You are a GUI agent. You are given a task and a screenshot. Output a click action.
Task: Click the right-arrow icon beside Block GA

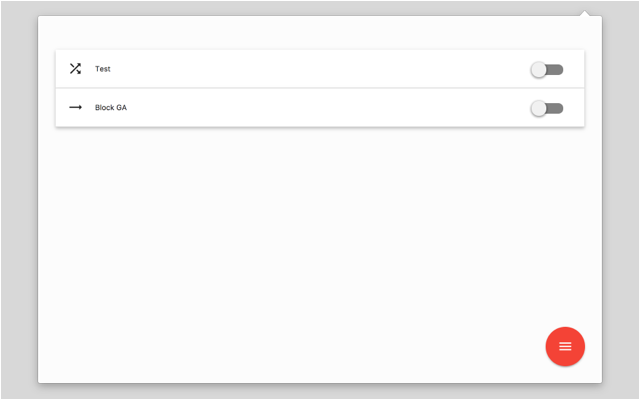75,107
